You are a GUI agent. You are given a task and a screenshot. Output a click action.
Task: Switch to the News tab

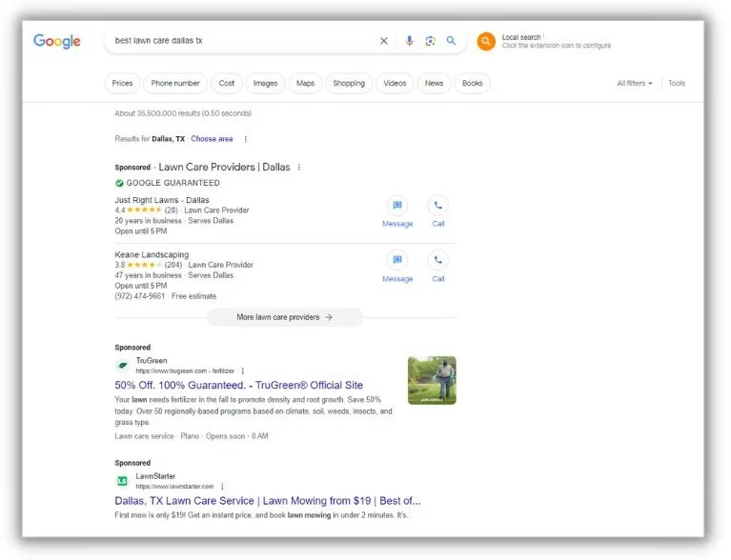(x=434, y=84)
